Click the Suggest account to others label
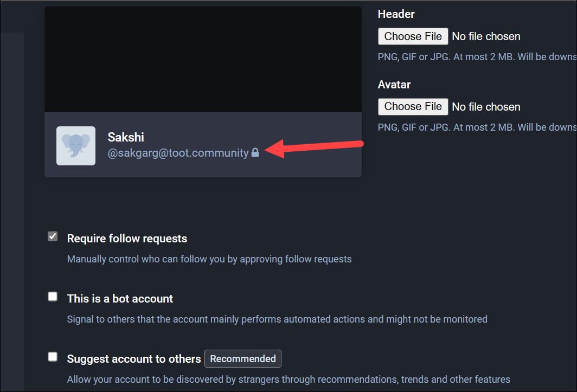 [x=134, y=359]
